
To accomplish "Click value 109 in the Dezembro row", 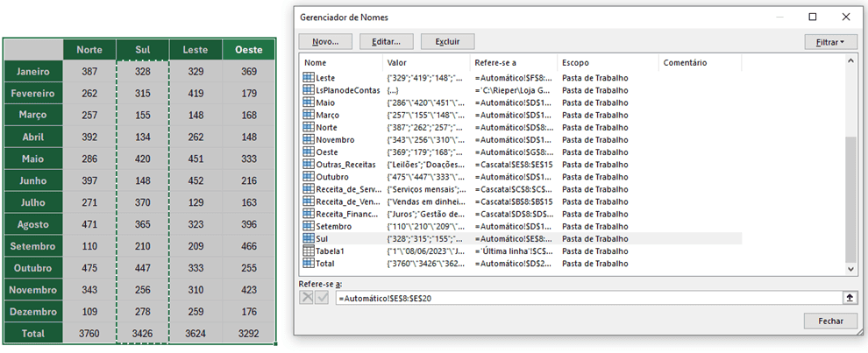I will pyautogui.click(x=89, y=312).
